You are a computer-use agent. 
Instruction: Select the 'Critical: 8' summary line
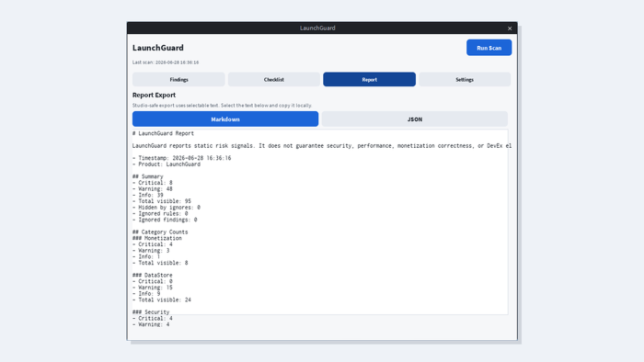(153, 183)
